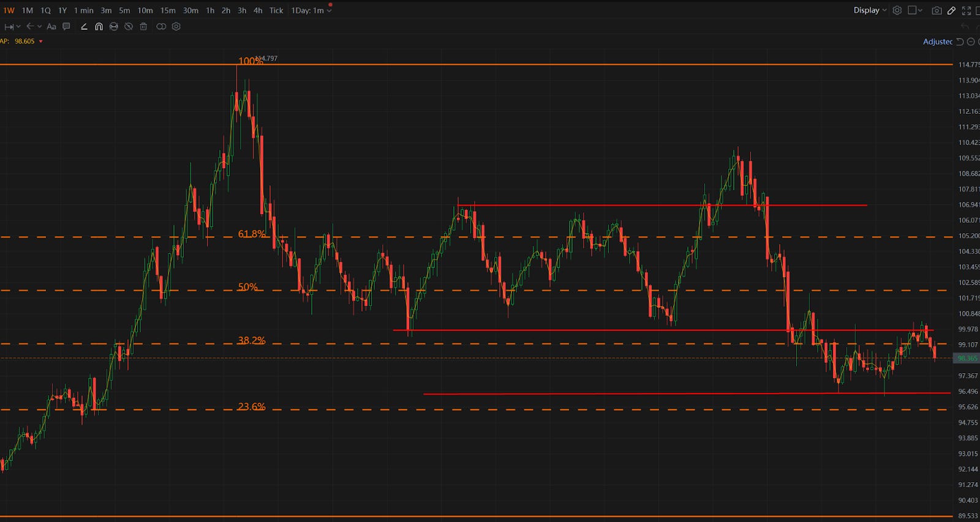Toggle the lock drawings icon
This screenshot has width=980, height=522.
[113, 26]
